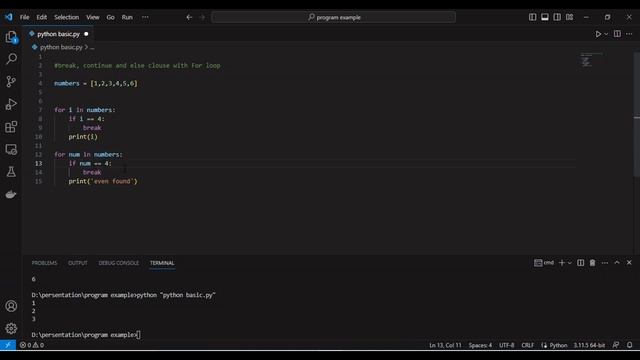Click the editor vertical scrollbar
The height and width of the screenshot is (360, 640).
pyautogui.click(x=636, y=114)
